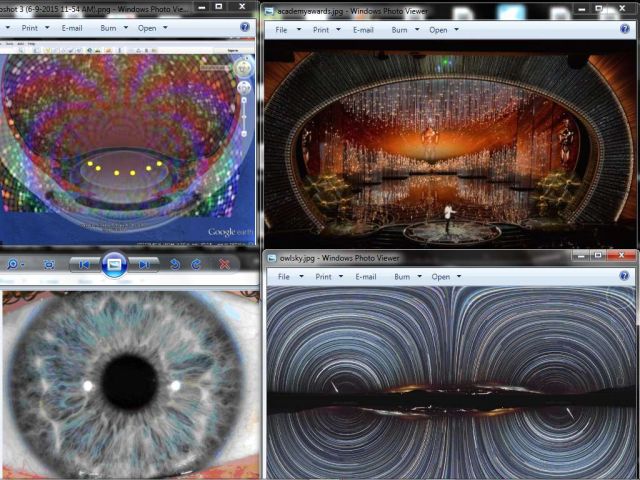The width and height of the screenshot is (640, 480).
Task: Click Burn in the screenshot 3 viewer
Action: tap(108, 28)
